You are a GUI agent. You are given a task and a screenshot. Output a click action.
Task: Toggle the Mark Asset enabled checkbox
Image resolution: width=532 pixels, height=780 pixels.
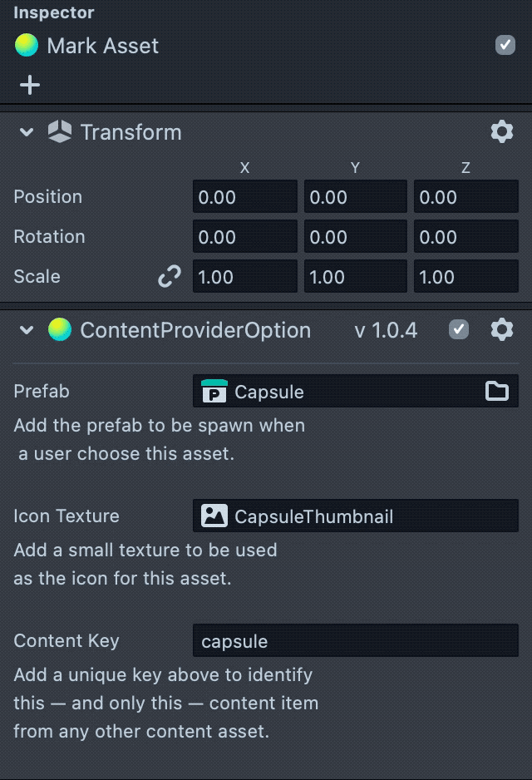tap(505, 45)
